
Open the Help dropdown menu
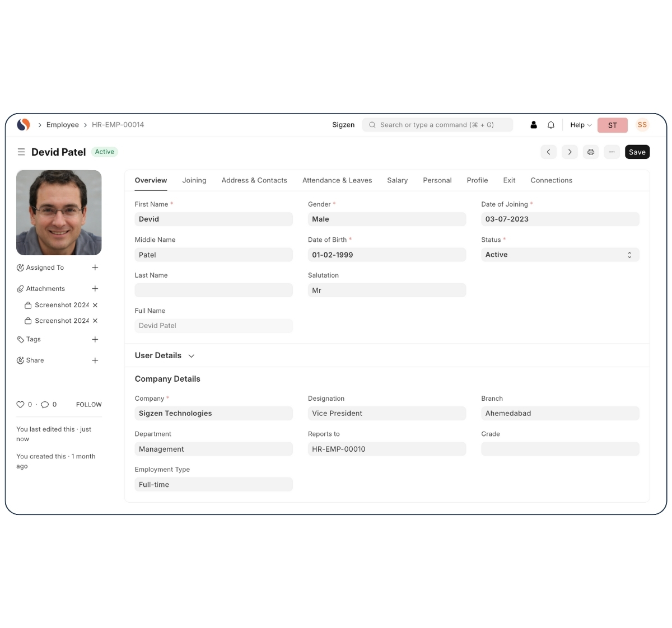coord(581,125)
